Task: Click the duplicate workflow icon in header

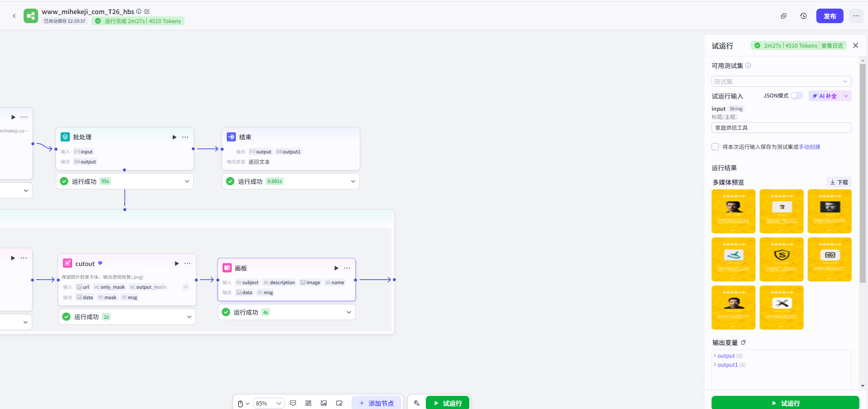Action: click(784, 16)
